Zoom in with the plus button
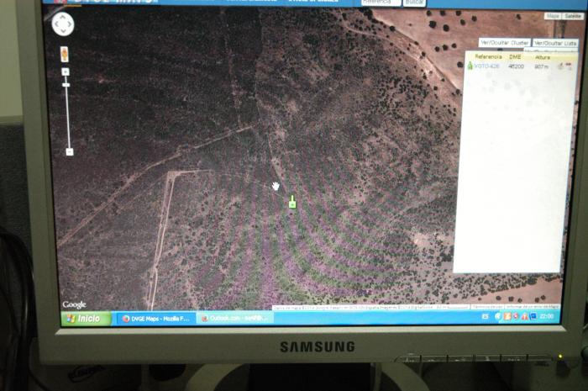The width and height of the screenshot is (588, 391). click(x=66, y=71)
